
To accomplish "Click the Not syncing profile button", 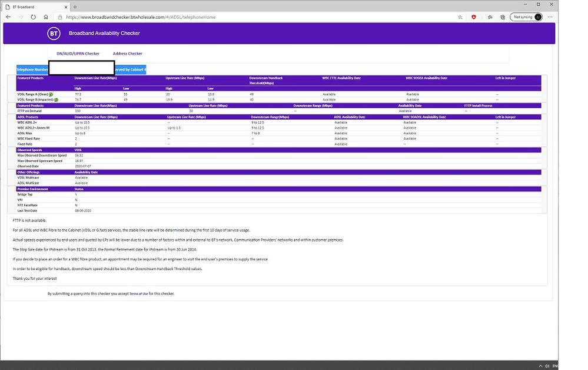I will (x=526, y=17).
